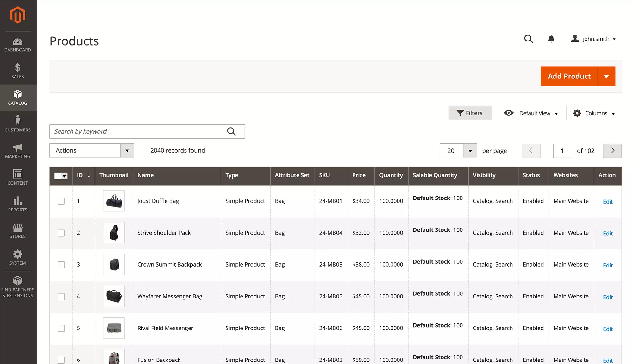
Task: Edit the Strive Shoulder Pack product
Action: pos(607,234)
